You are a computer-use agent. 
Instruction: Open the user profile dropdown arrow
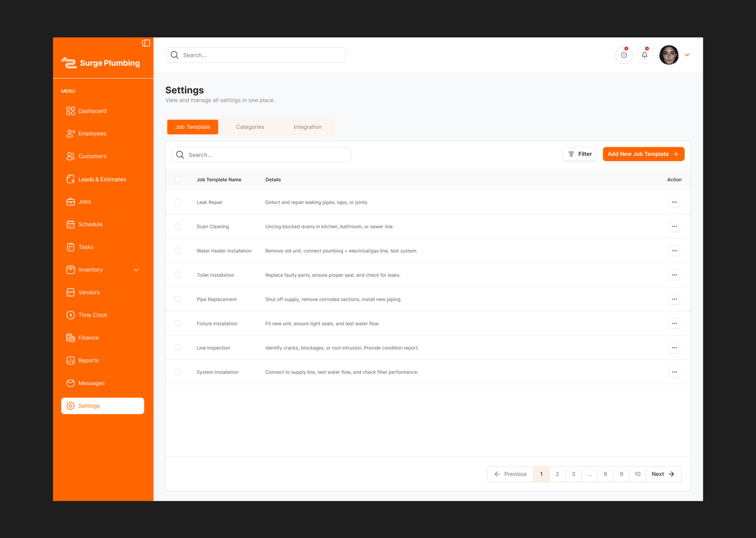point(687,55)
